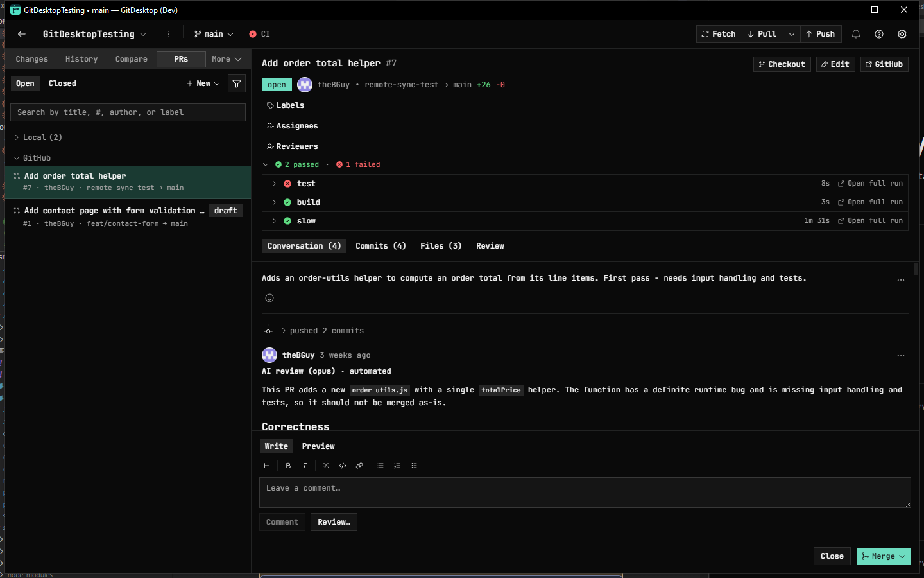
Task: Expand the failed test check details
Action: [x=274, y=184]
